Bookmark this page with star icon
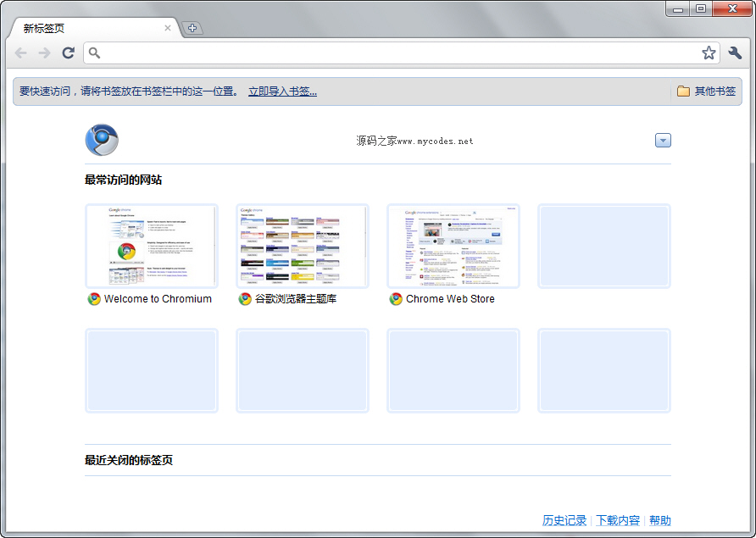 click(709, 53)
